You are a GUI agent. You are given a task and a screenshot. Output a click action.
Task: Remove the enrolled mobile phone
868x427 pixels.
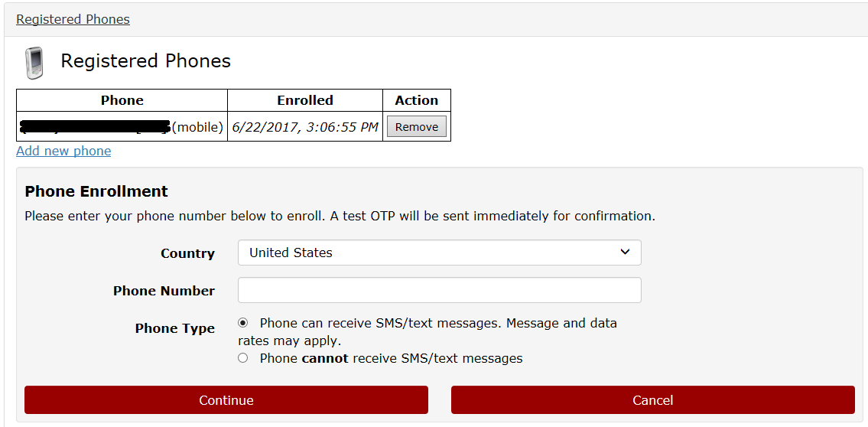(x=416, y=127)
